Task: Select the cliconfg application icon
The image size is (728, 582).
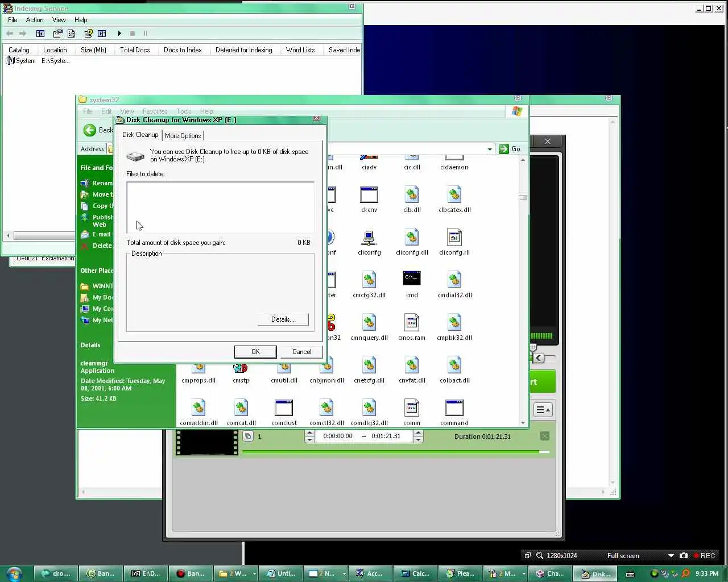Action: (x=369, y=238)
